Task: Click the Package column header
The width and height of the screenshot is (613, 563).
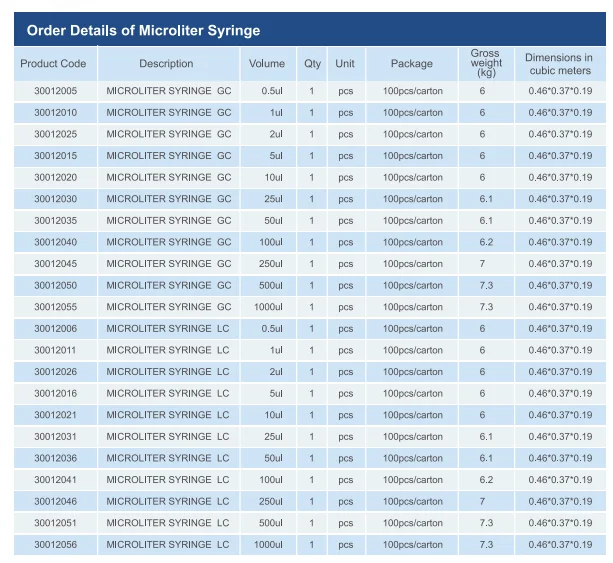Action: pyautogui.click(x=412, y=64)
